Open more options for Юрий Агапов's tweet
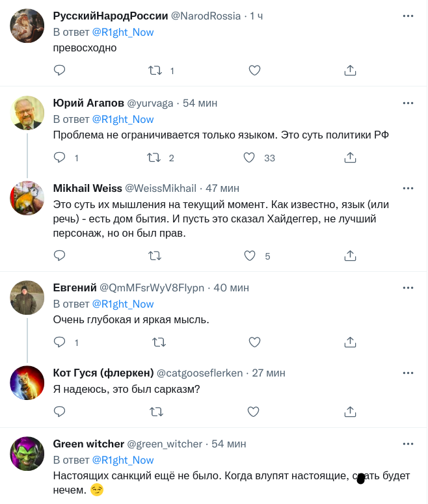This screenshot has width=428, height=504. pyautogui.click(x=408, y=103)
